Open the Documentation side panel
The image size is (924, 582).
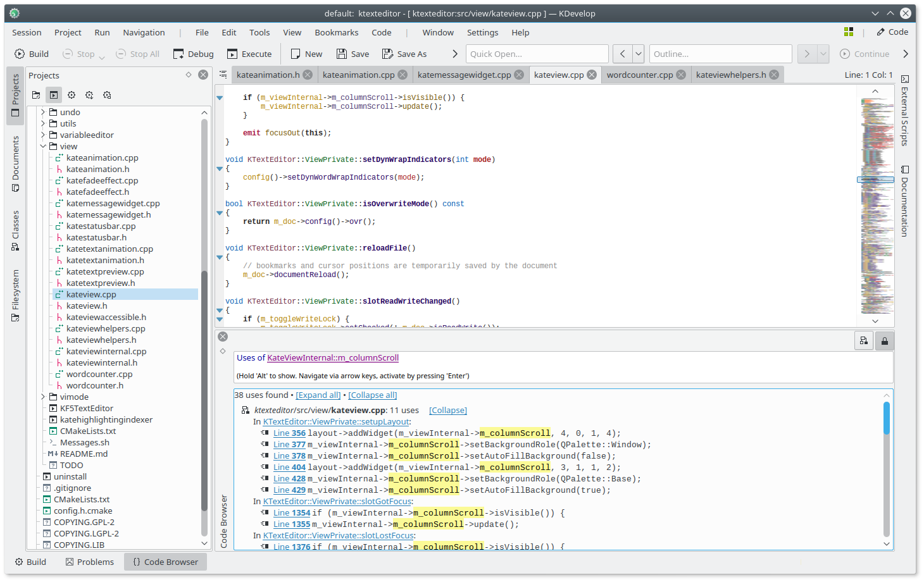pos(904,201)
